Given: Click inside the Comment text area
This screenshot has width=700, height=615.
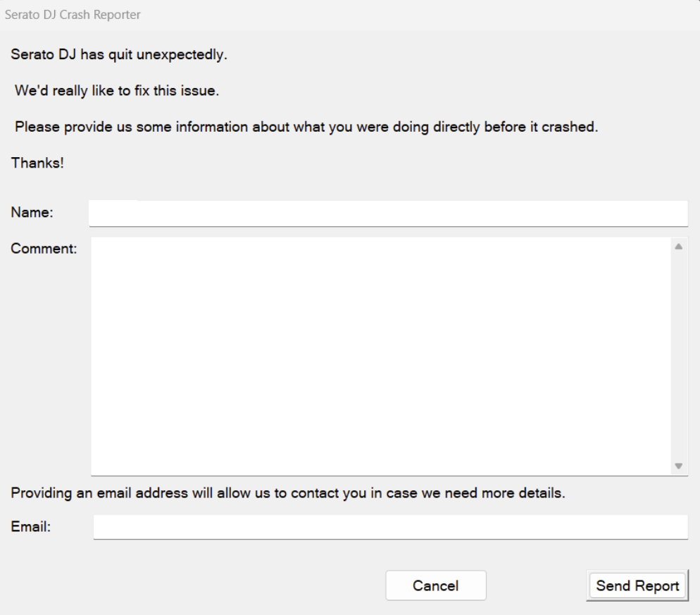Looking at the screenshot, I should click(381, 356).
